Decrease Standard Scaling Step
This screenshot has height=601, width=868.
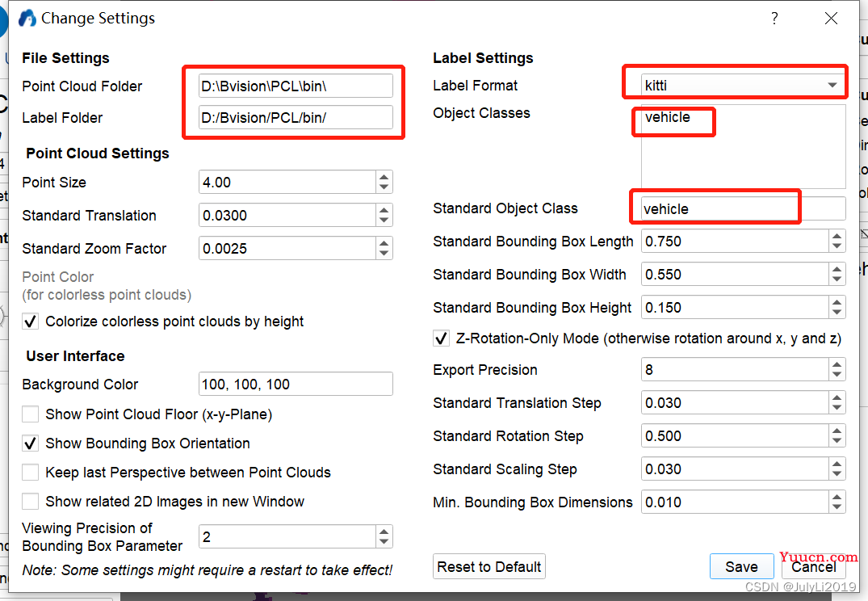click(837, 475)
